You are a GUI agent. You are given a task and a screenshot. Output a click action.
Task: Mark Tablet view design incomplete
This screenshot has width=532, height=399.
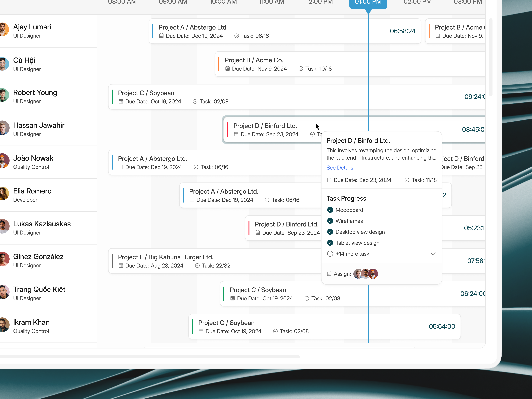[x=330, y=243]
